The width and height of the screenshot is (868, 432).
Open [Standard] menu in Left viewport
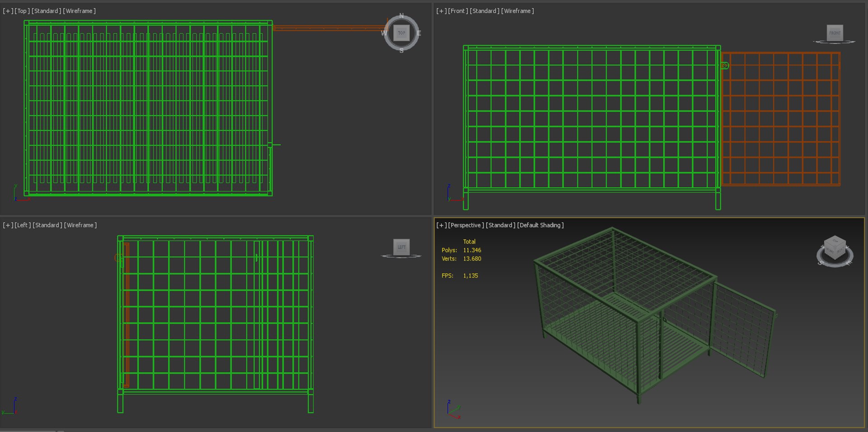pyautogui.click(x=47, y=225)
